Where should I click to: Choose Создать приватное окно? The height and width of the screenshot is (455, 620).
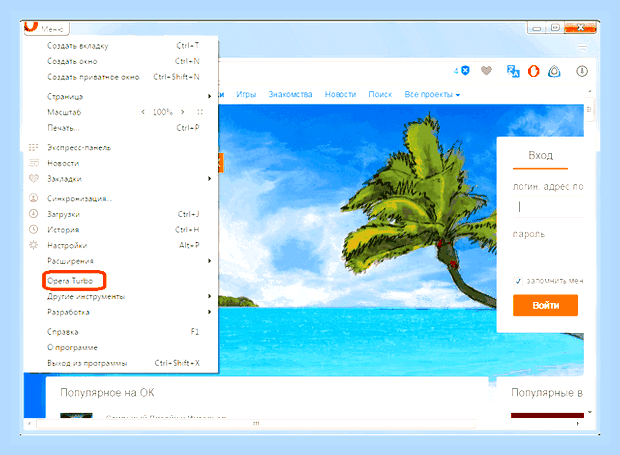pos(121,77)
